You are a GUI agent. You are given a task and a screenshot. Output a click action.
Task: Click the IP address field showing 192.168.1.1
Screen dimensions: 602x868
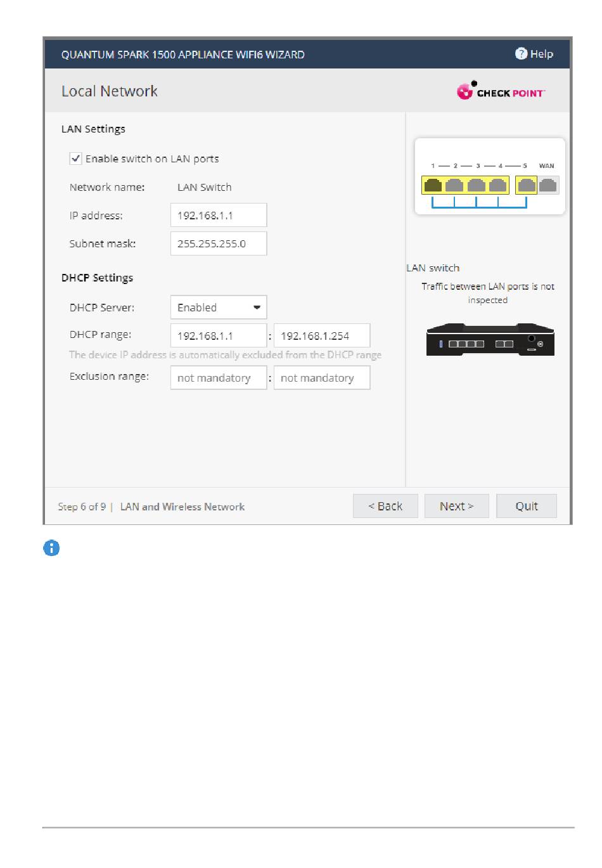(219, 215)
